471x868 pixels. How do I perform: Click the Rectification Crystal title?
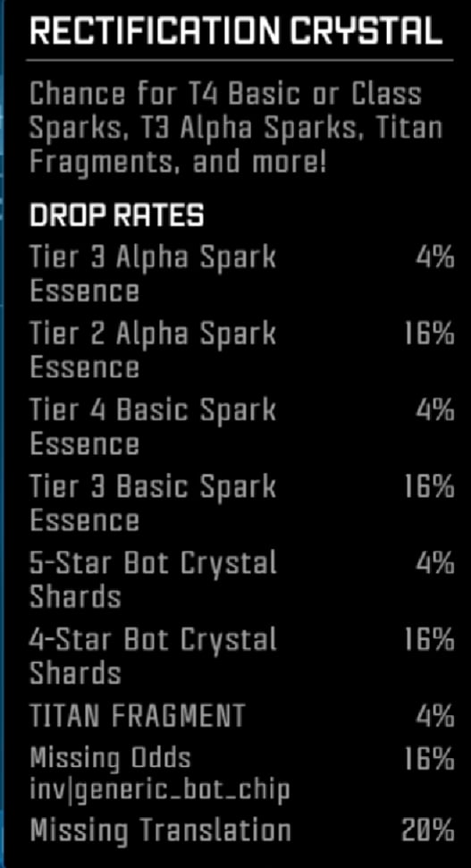point(236,30)
